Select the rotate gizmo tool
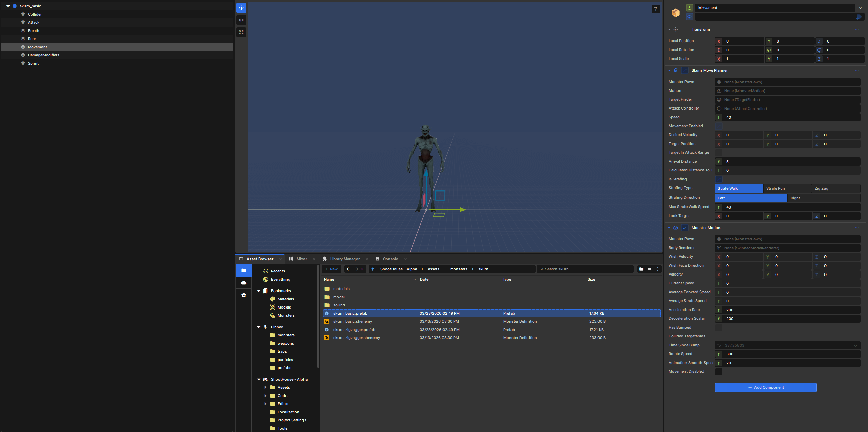The height and width of the screenshot is (432, 868). (x=241, y=20)
